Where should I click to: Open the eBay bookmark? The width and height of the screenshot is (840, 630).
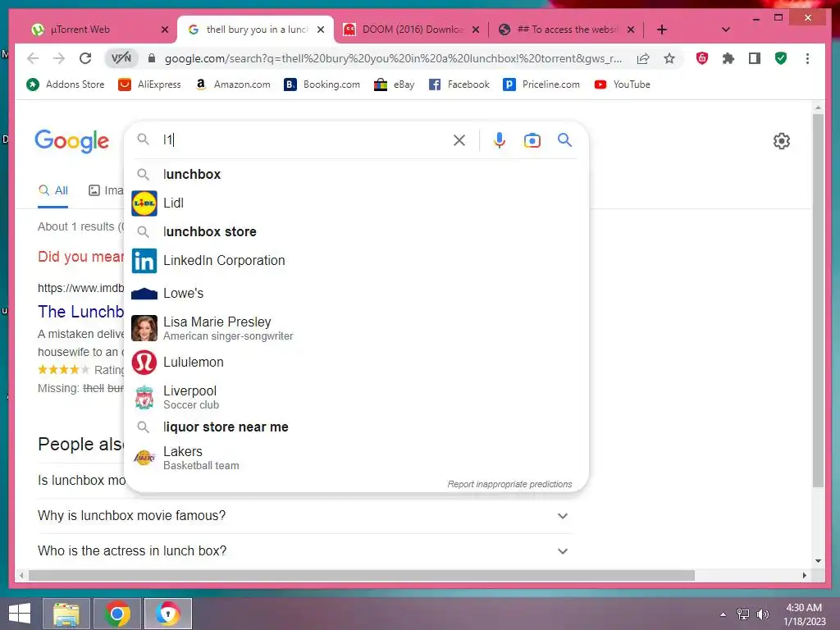point(395,84)
